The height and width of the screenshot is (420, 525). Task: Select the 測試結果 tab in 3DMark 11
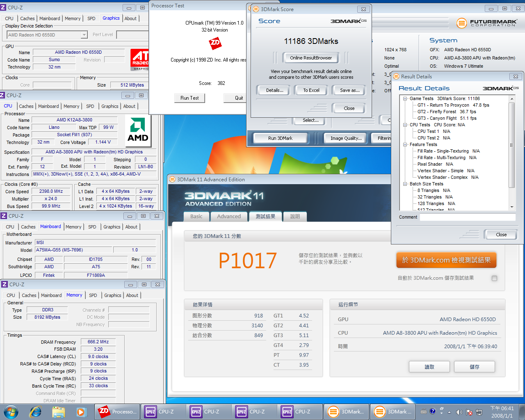pyautogui.click(x=265, y=217)
